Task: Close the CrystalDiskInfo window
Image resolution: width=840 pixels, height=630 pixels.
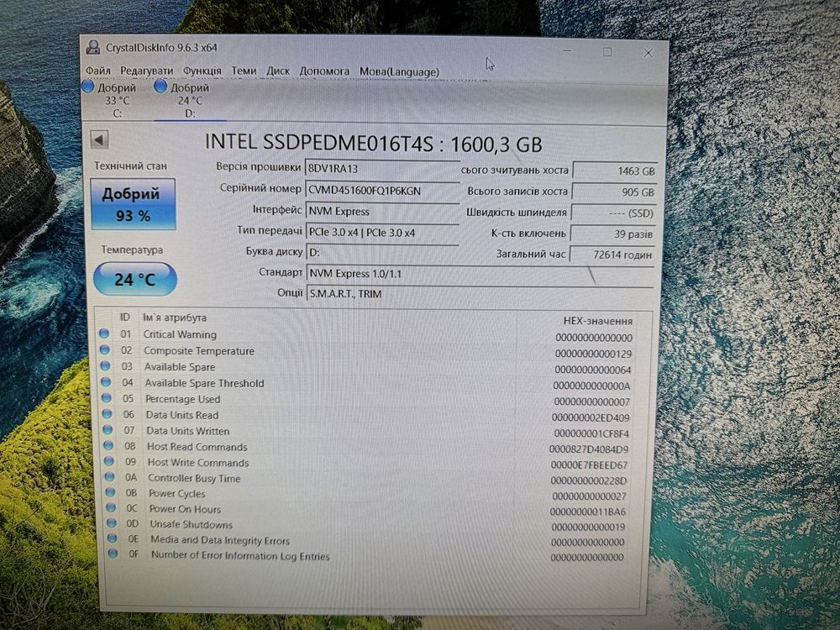Action: click(x=648, y=52)
